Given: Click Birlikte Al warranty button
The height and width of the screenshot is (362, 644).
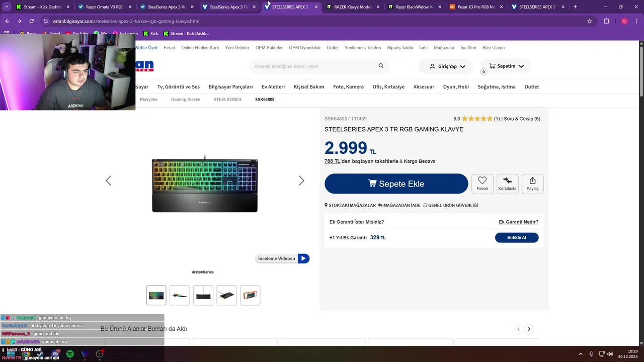Looking at the screenshot, I should 517,237.
